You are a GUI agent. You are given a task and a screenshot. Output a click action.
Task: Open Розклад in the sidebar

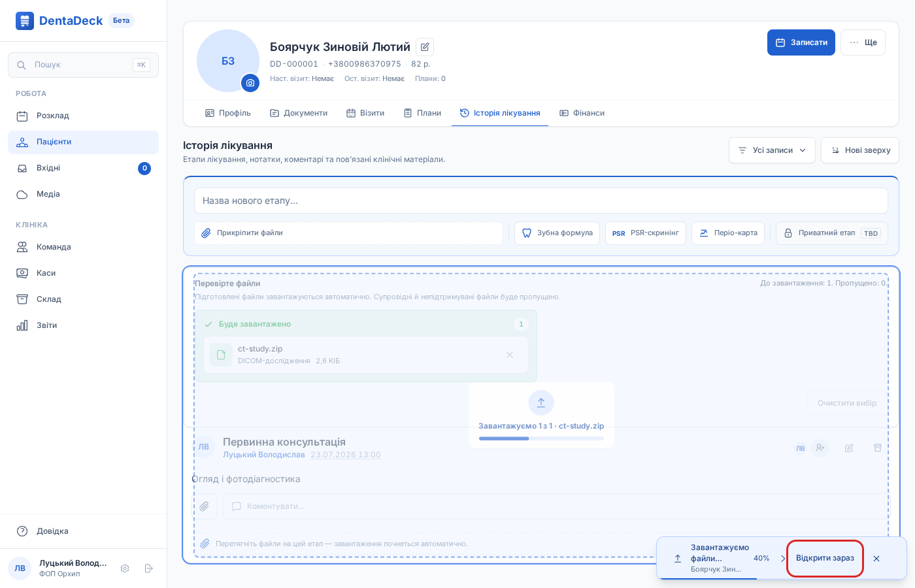[83, 116]
